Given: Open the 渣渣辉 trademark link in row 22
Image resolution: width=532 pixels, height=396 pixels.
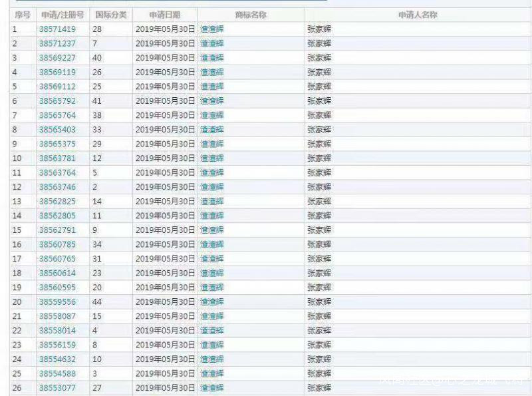Looking at the screenshot, I should pos(212,331).
